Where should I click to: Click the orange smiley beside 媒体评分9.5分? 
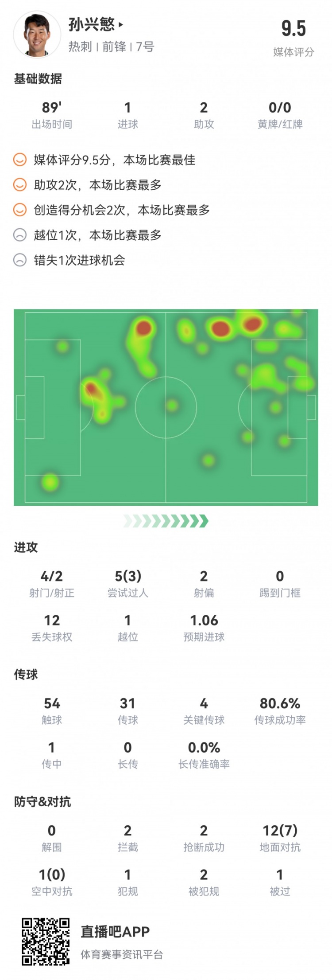(x=20, y=160)
